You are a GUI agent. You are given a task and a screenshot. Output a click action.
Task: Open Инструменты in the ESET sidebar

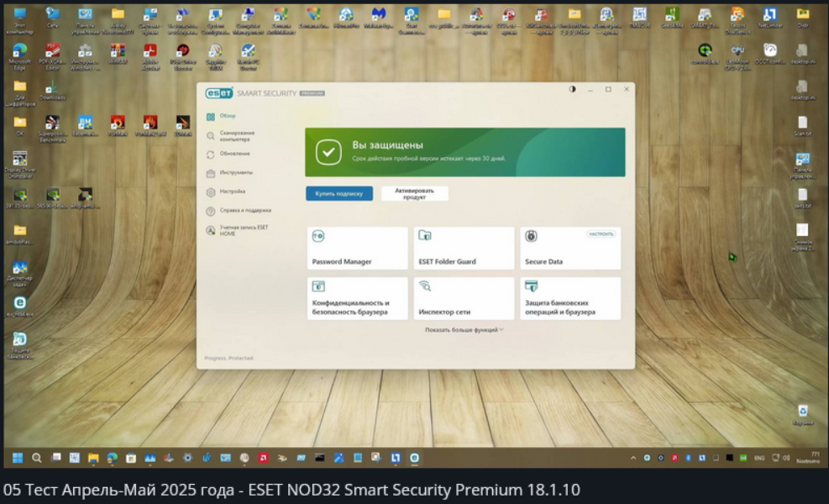click(236, 172)
